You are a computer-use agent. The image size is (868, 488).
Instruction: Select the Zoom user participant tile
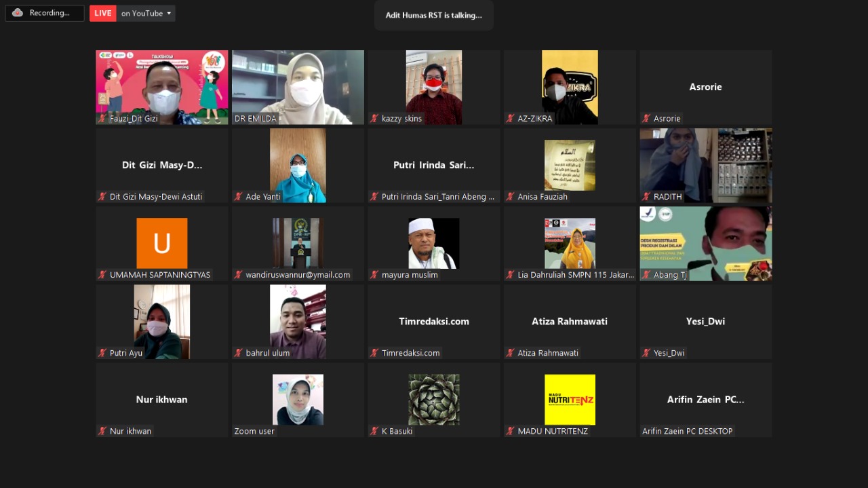(298, 400)
